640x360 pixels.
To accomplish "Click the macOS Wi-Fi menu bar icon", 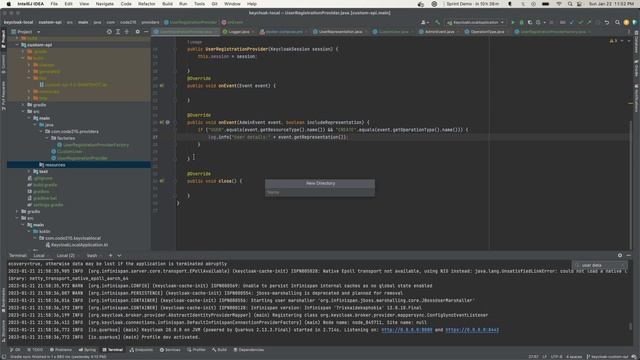I will coord(559,4).
